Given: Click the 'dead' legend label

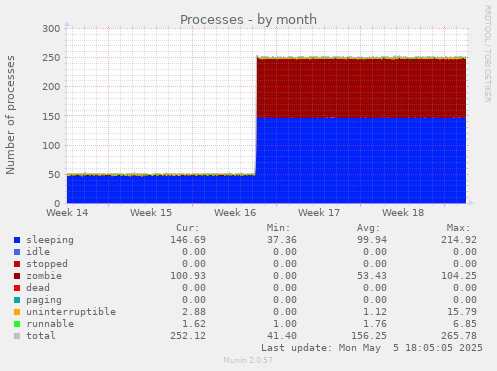Looking at the screenshot, I should (38, 288).
